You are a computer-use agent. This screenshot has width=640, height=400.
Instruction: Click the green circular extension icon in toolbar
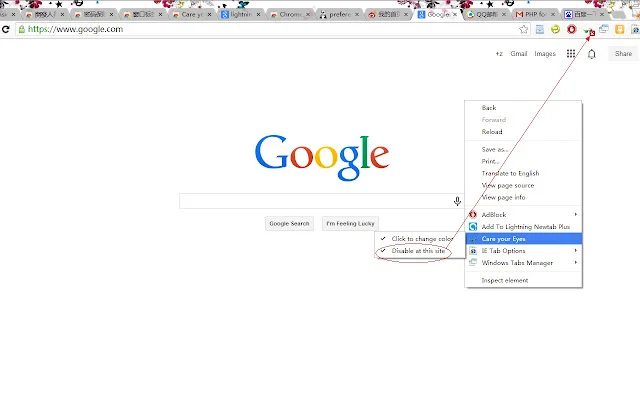coord(556,29)
